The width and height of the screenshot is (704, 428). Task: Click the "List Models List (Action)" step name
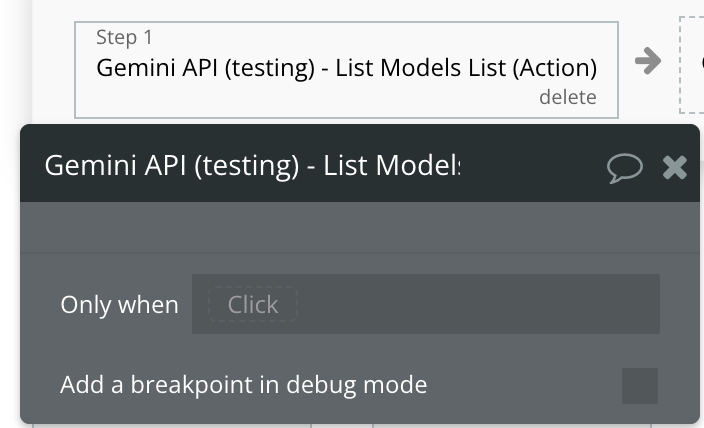(466, 68)
